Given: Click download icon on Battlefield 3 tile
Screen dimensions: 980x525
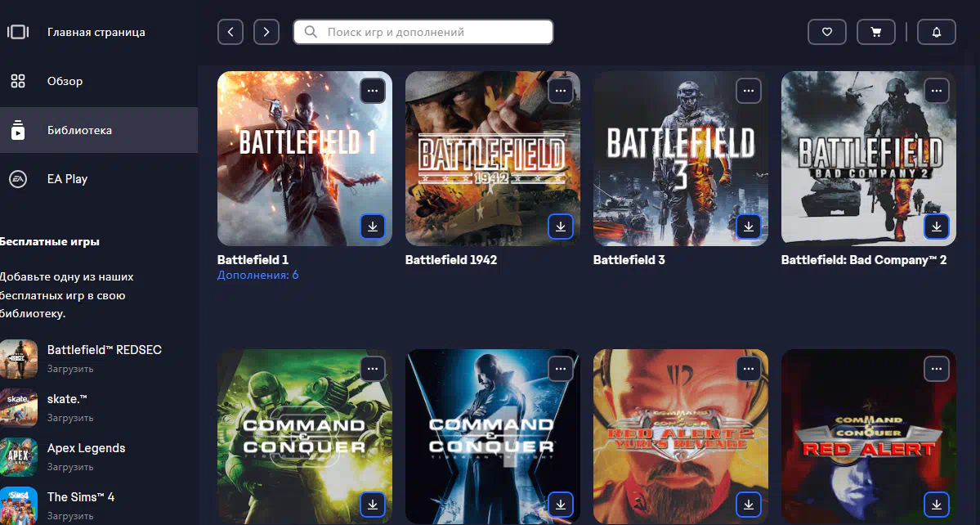Looking at the screenshot, I should click(x=748, y=227).
